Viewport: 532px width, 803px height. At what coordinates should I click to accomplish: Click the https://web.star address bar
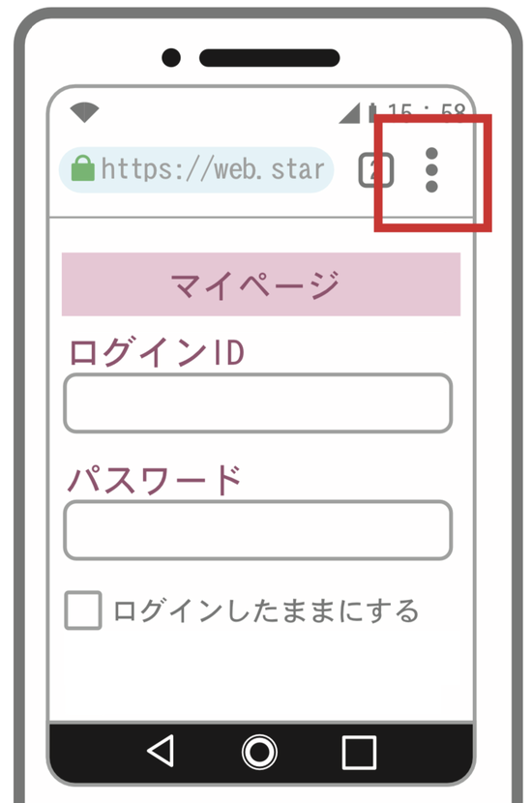pos(196,169)
